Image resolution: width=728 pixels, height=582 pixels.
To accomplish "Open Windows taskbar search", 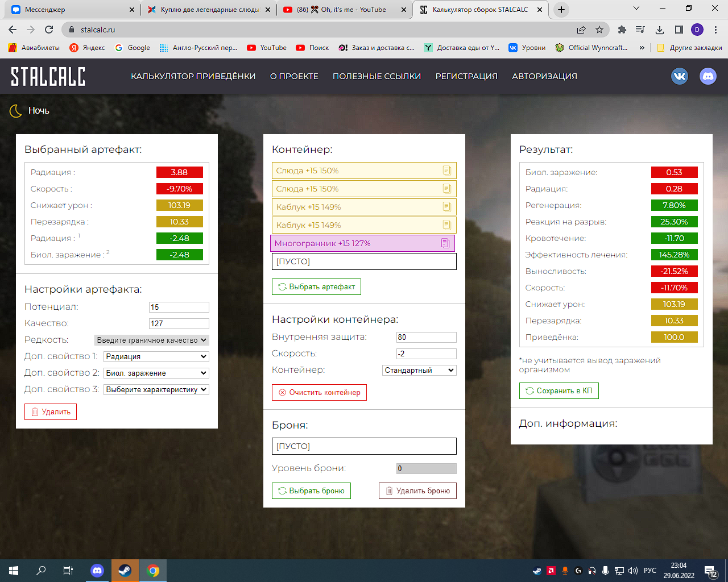I will pyautogui.click(x=41, y=571).
